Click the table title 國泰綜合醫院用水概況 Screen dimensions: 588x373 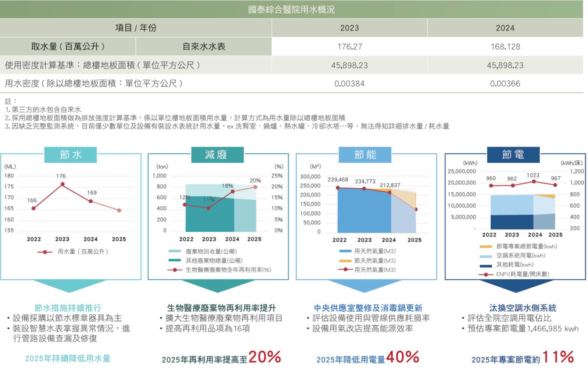tap(291, 10)
